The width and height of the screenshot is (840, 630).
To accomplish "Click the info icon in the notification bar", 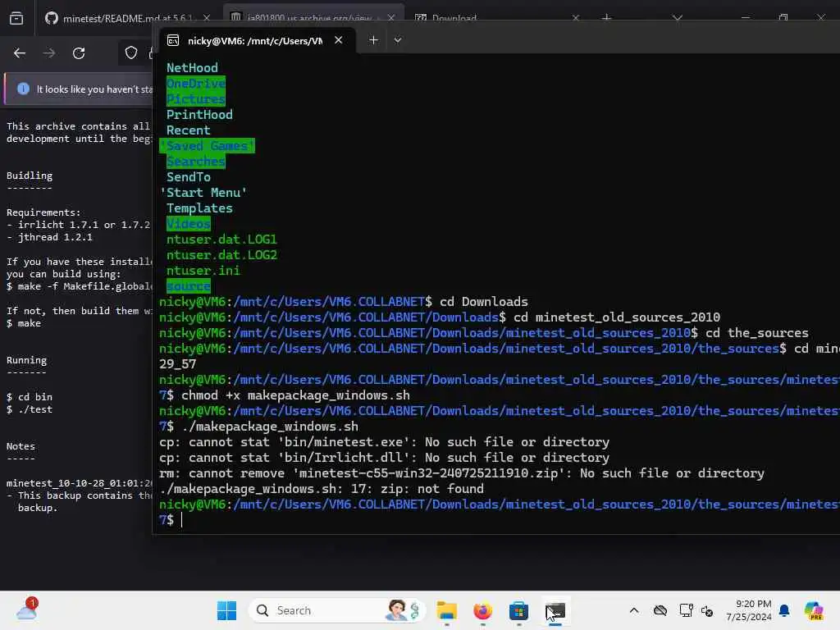I will click(23, 89).
